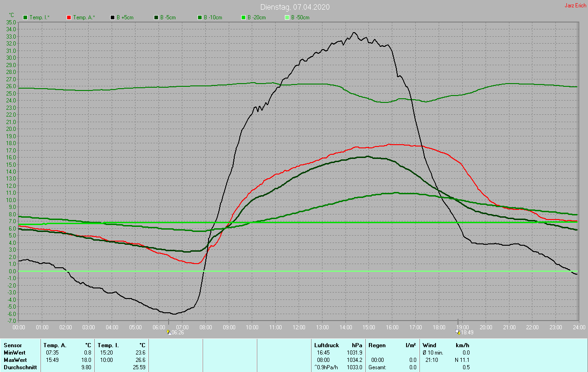Click the 20.0 value on the temperature axis
The image size is (588, 372).
(x=11, y=129)
